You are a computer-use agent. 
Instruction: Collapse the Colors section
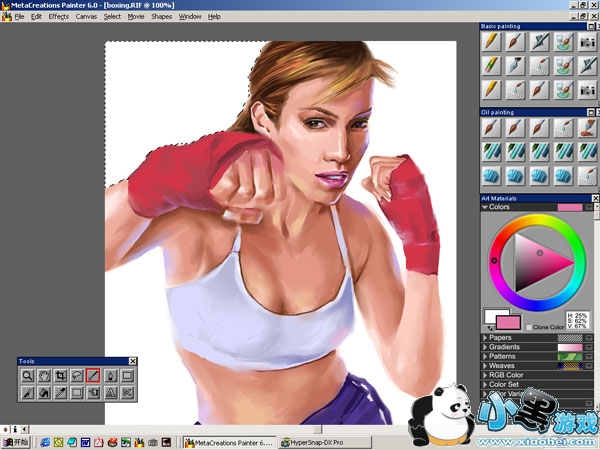click(485, 207)
